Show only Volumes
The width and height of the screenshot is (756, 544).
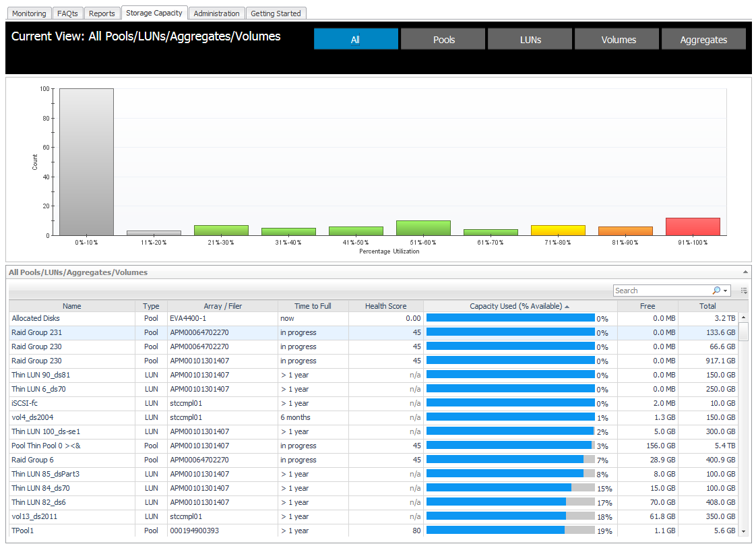point(618,40)
